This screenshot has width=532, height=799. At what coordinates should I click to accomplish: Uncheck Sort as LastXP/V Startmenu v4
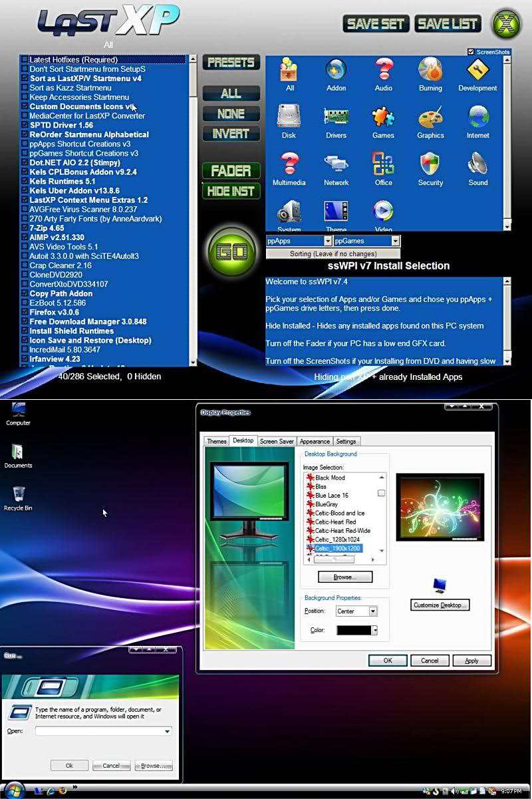[25, 78]
